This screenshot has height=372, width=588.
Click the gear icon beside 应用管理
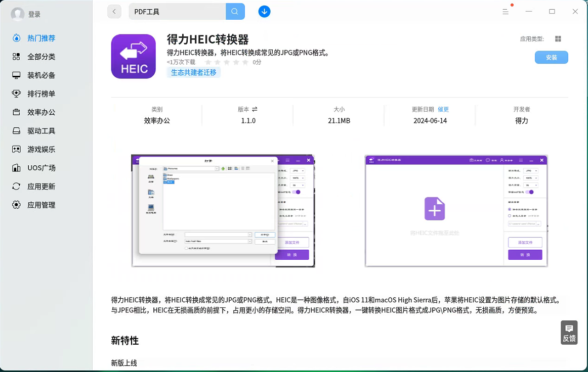tap(16, 205)
